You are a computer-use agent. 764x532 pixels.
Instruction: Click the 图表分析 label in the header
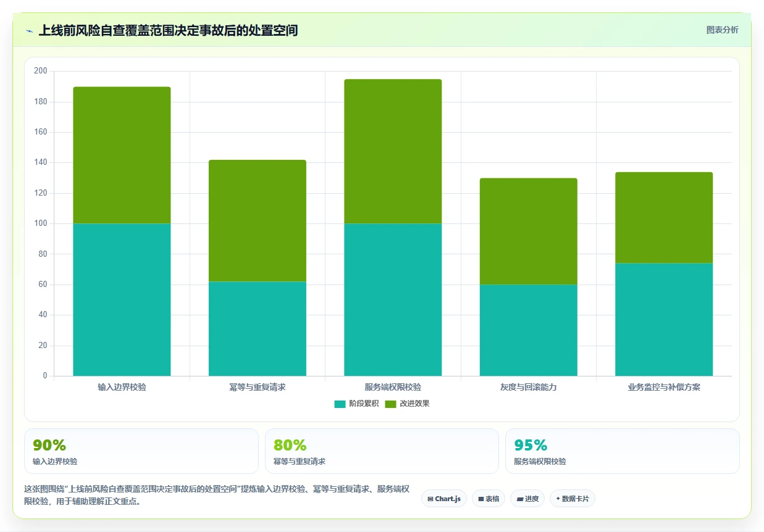(x=722, y=30)
